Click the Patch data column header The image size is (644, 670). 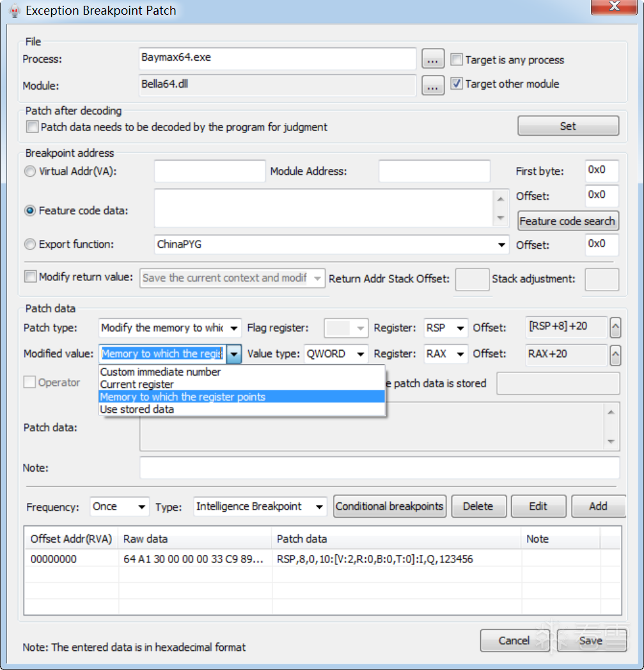tap(397, 539)
